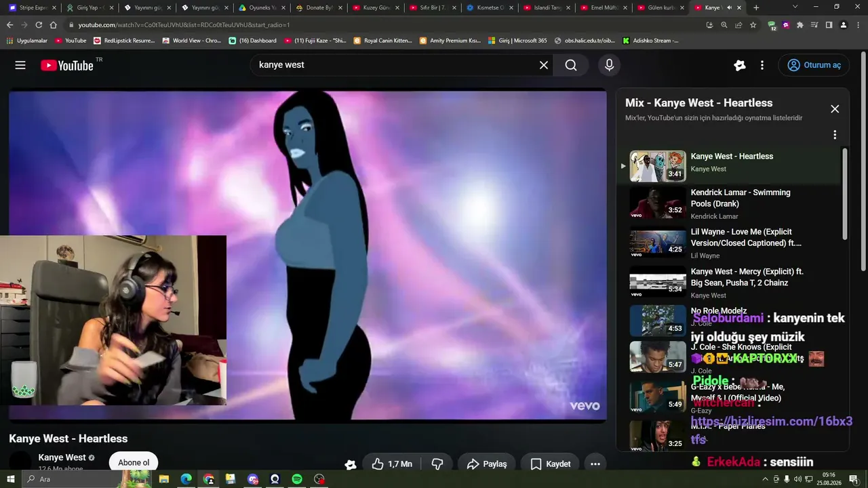Start voice search with microphone
Viewport: 868px width, 488px height.
(609, 65)
